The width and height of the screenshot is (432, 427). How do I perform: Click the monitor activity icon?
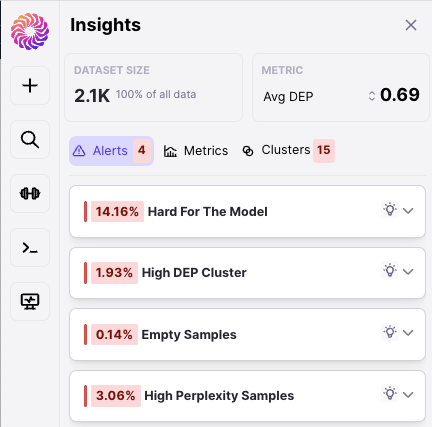pos(30,301)
